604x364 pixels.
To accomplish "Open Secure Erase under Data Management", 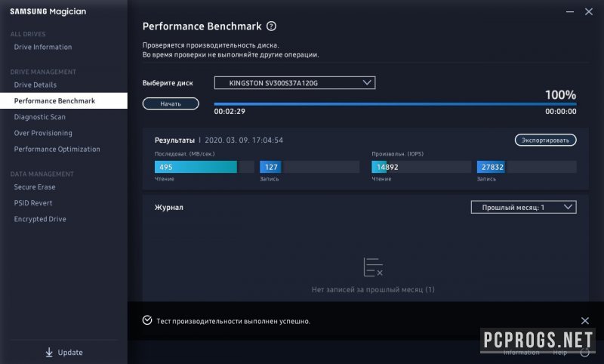I will point(35,187).
